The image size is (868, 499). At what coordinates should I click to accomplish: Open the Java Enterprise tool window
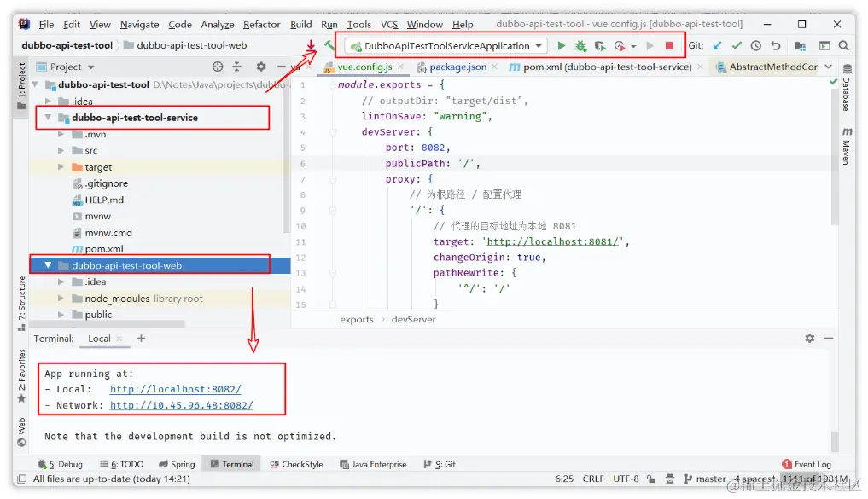(373, 464)
